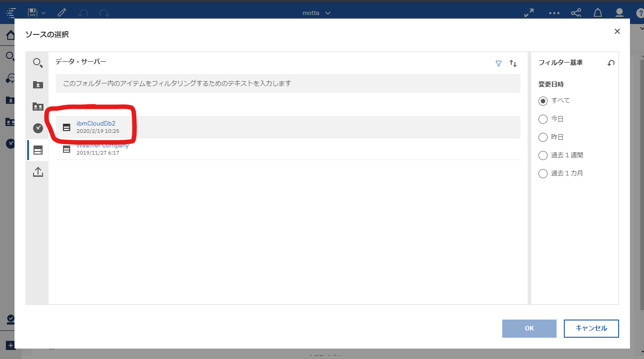This screenshot has width=644, height=359.
Task: Click the share icon in top bar
Action: 576,13
